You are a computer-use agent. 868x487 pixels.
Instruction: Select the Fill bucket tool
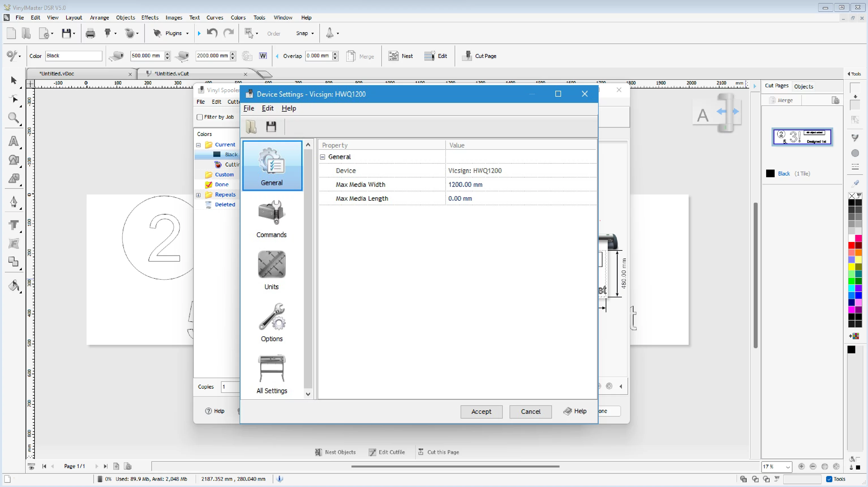(x=14, y=286)
